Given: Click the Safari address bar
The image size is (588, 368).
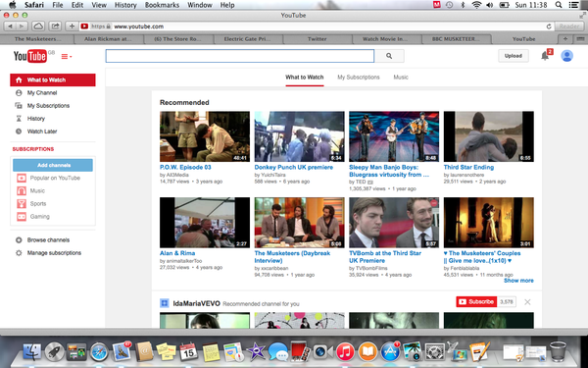Looking at the screenshot, I should pyautogui.click(x=315, y=26).
